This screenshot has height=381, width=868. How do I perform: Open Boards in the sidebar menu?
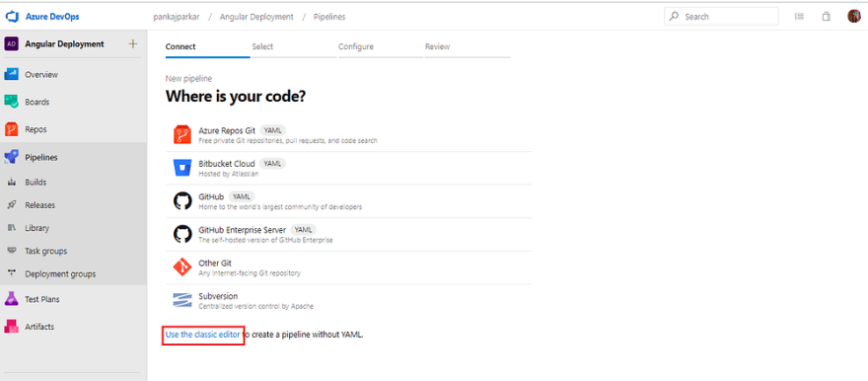(74, 102)
